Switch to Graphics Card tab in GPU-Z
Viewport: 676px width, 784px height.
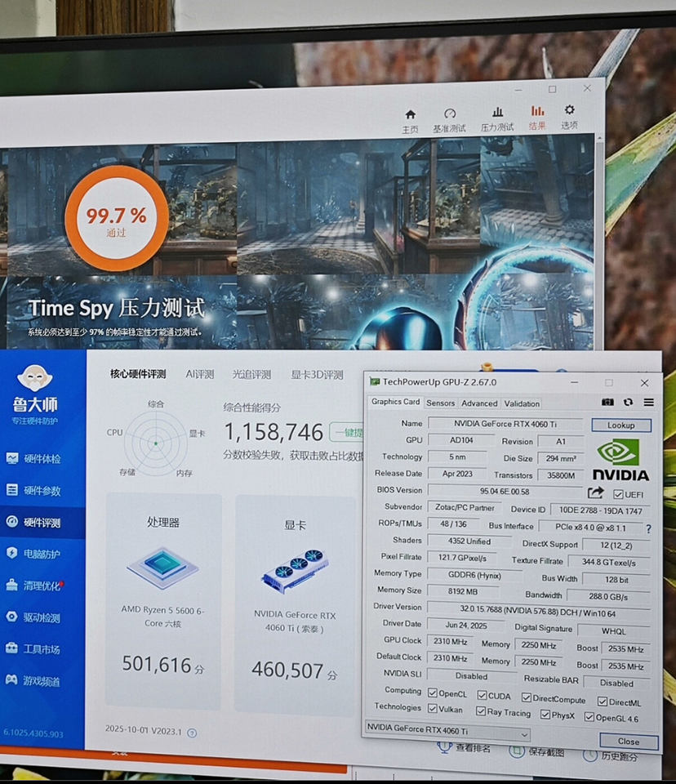click(x=395, y=402)
